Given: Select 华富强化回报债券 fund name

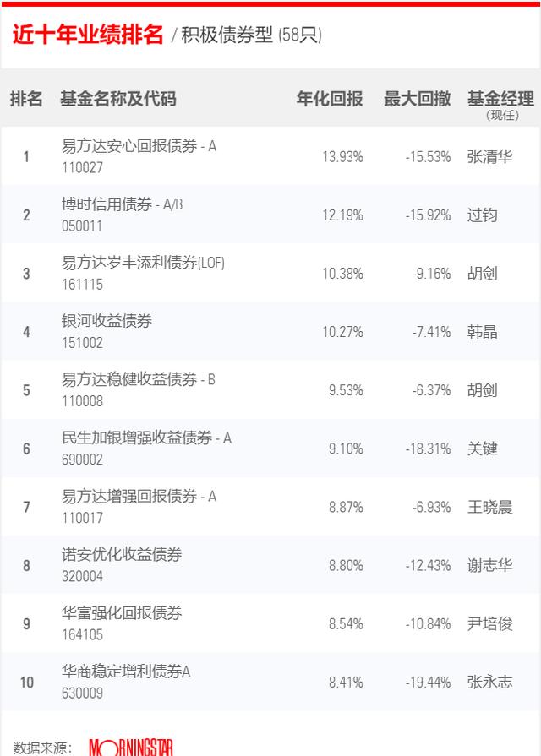Looking at the screenshot, I should pos(122,612).
